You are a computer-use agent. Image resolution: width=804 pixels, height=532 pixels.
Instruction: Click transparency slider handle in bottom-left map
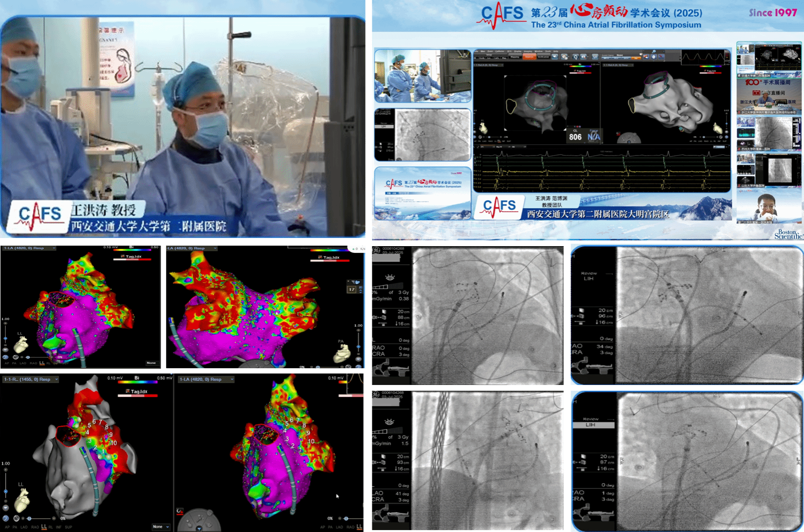point(29,518)
